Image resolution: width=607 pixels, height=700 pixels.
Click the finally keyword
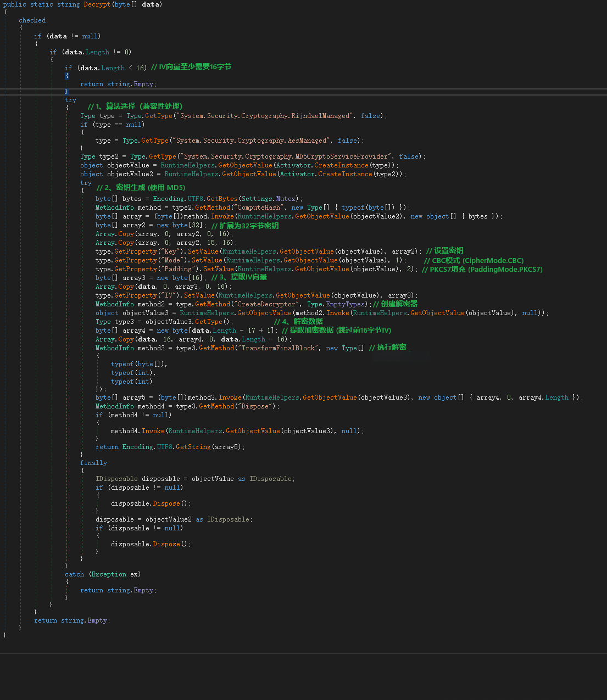tap(94, 463)
